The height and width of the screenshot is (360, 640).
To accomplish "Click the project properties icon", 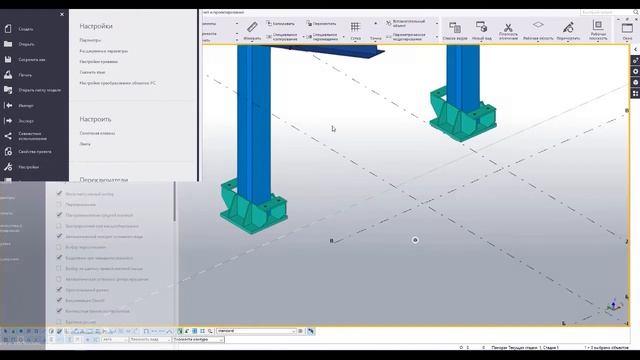I will tap(8, 151).
